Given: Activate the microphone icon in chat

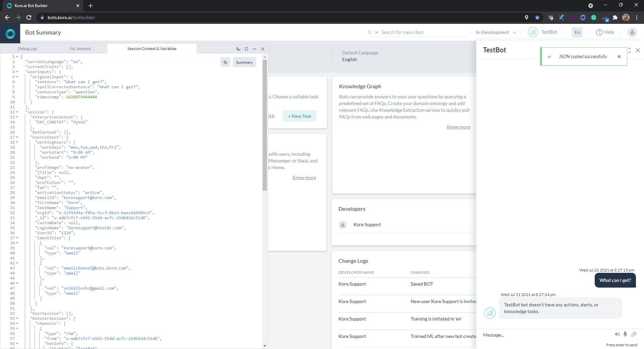Looking at the screenshot, I should coord(625,334).
